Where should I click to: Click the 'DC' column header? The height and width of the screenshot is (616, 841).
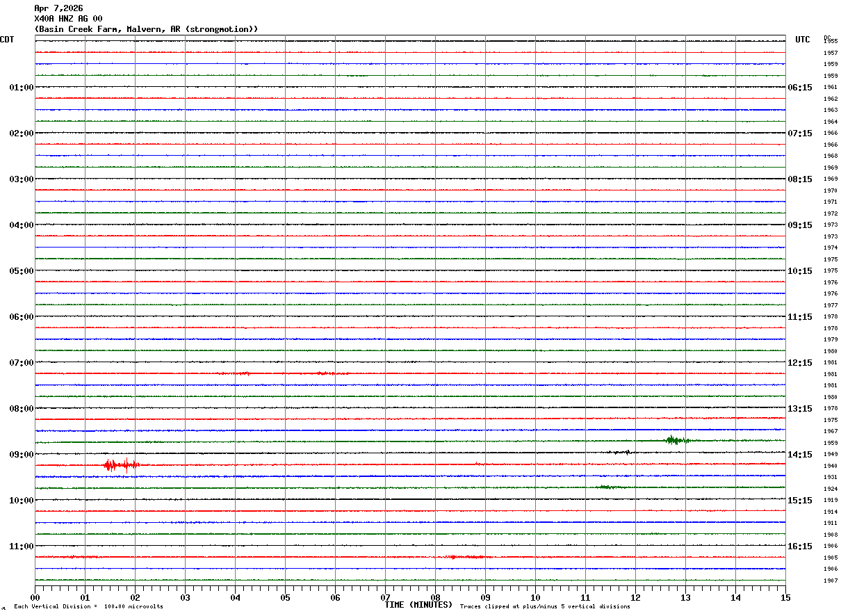tap(827, 38)
